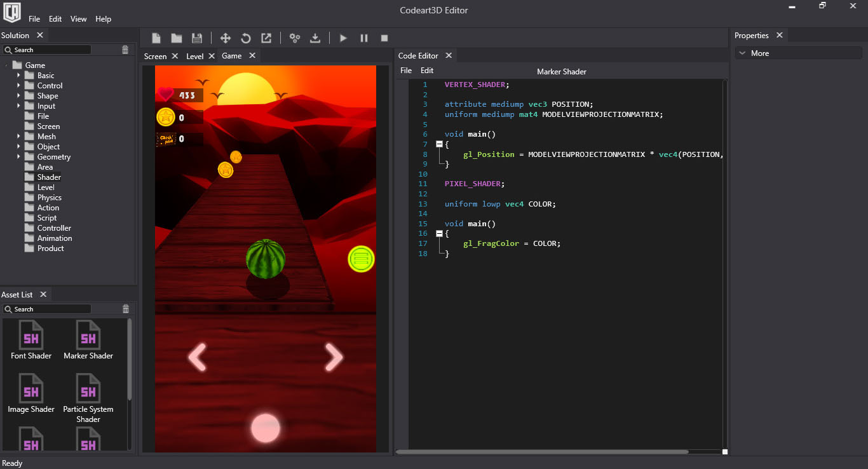Viewport: 868px width, 469px height.
Task: Click the save floppy disk icon
Action: (x=197, y=38)
